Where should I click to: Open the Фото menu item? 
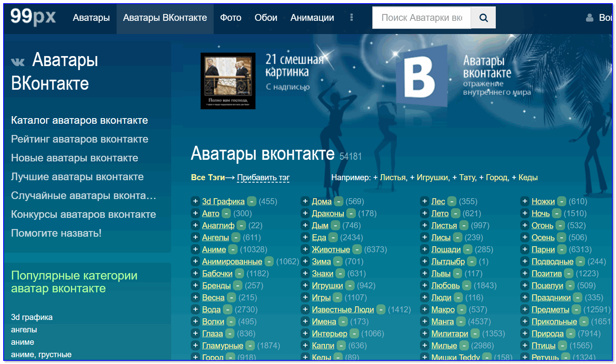click(230, 18)
